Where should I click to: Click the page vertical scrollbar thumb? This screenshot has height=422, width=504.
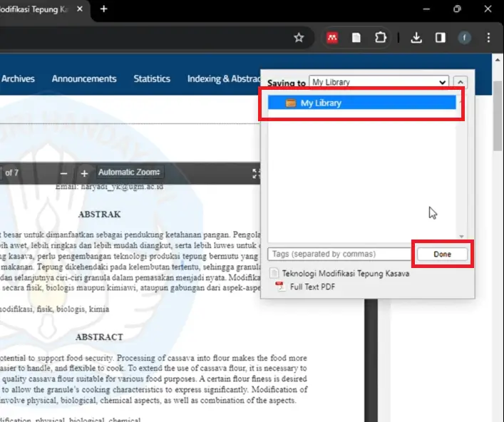point(498,115)
